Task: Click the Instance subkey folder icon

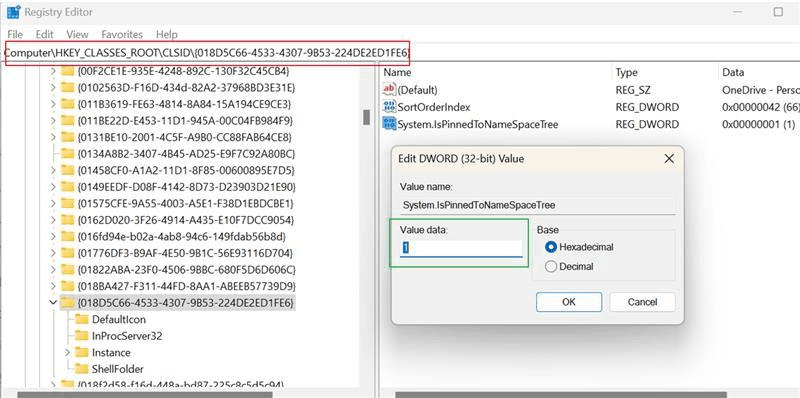Action: (x=82, y=352)
